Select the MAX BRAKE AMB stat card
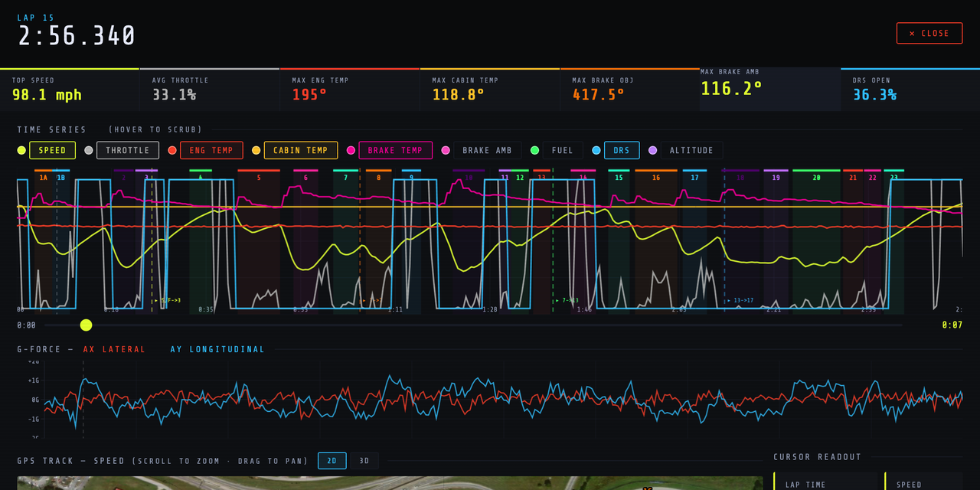Screen dimensions: 980x490 pos(770,90)
